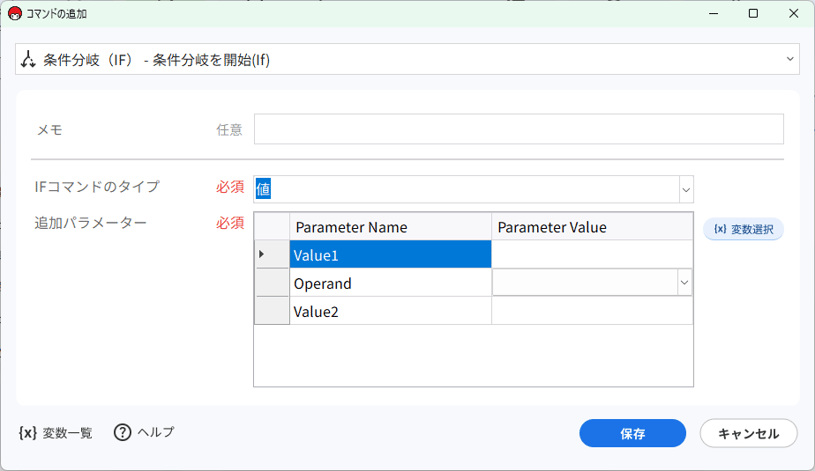Select the Value2 parameter name cell
The height and width of the screenshot is (471, 815).
(x=390, y=311)
